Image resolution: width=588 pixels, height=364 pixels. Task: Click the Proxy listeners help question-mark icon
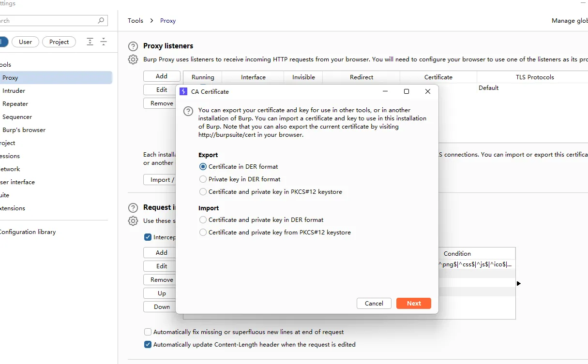click(133, 46)
